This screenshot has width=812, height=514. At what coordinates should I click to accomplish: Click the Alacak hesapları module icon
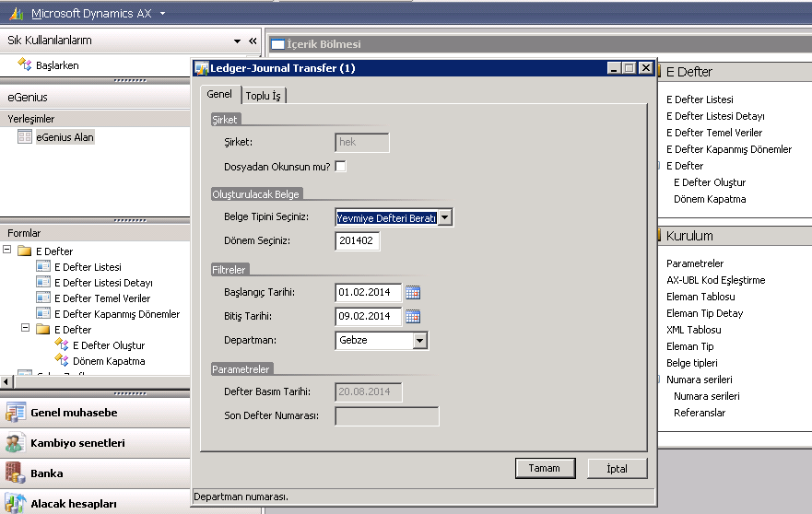(x=16, y=503)
